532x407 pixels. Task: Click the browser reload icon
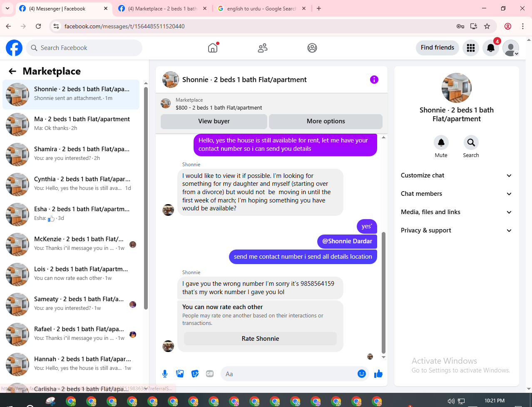[38, 26]
